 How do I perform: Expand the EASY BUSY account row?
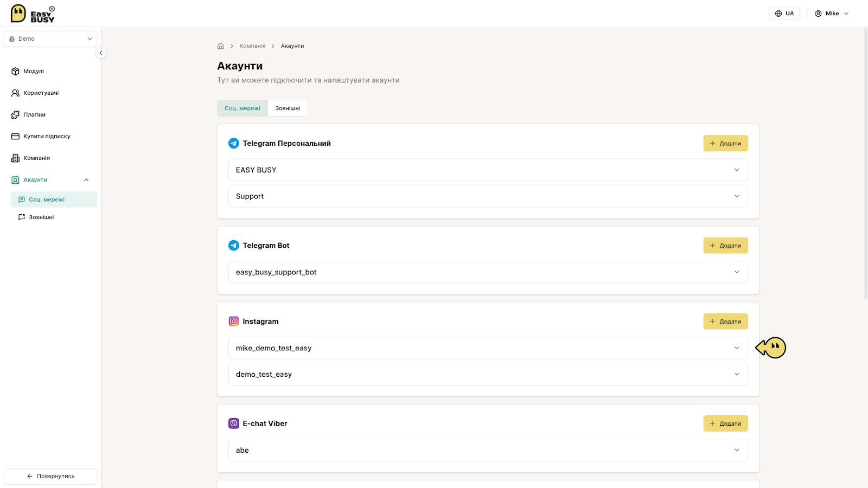488,170
